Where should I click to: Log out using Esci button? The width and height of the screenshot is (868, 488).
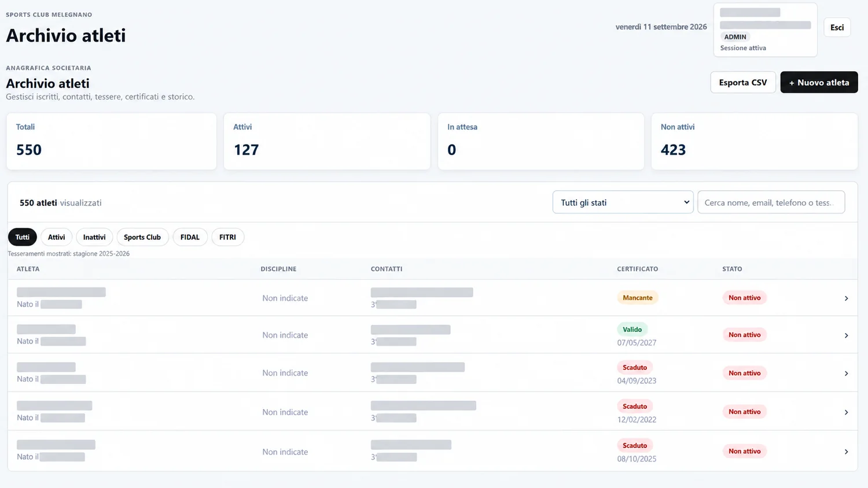coord(837,27)
